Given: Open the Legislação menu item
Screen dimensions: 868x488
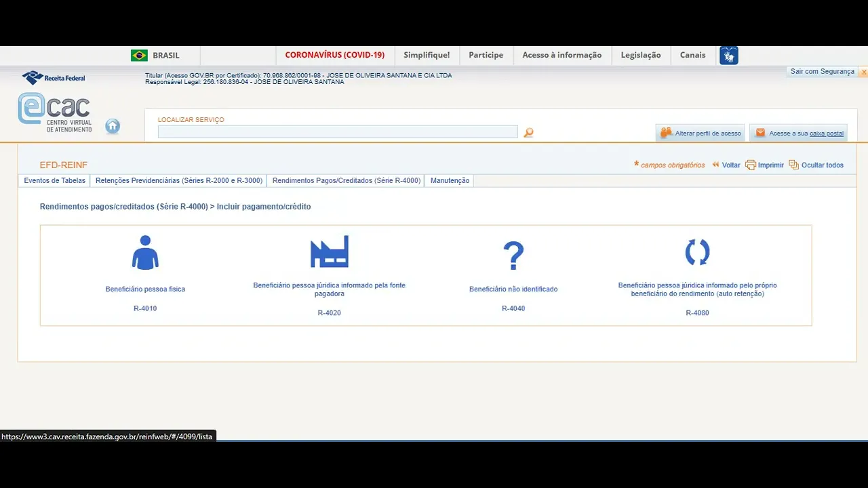Looking at the screenshot, I should 641,55.
